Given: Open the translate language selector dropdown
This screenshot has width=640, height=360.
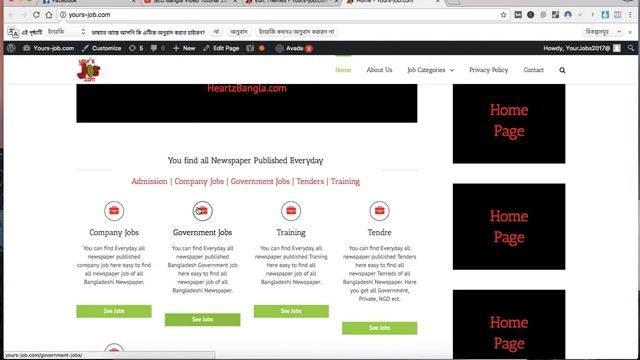Looking at the screenshot, I should pyautogui.click(x=66, y=32).
